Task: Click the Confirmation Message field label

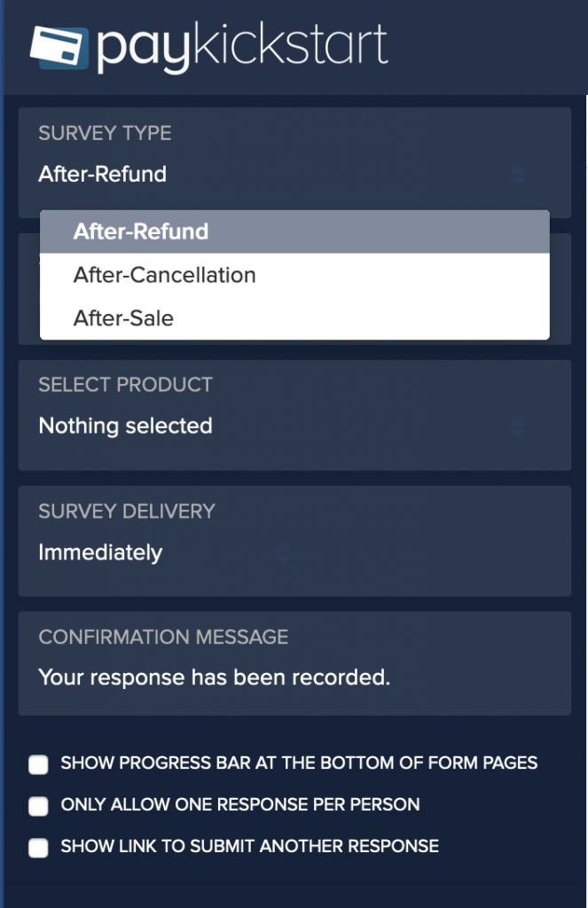Action: tap(163, 637)
